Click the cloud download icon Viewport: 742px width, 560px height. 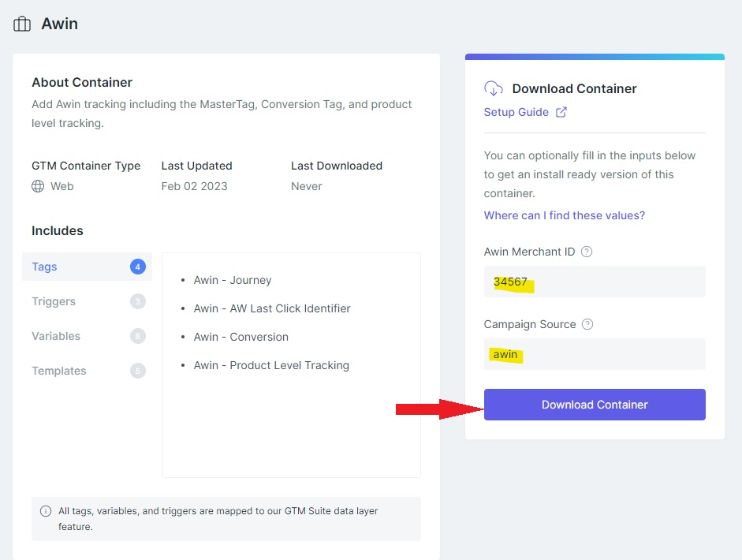point(494,88)
